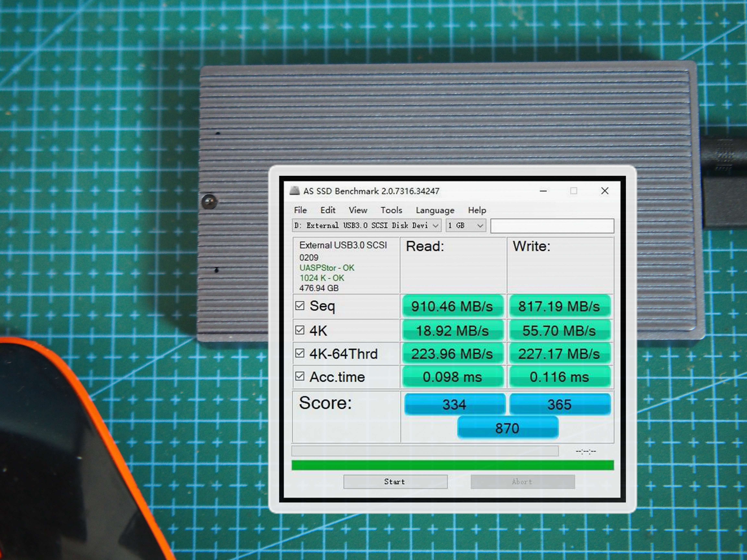Open the Edit menu
The width and height of the screenshot is (747, 560).
(x=328, y=210)
